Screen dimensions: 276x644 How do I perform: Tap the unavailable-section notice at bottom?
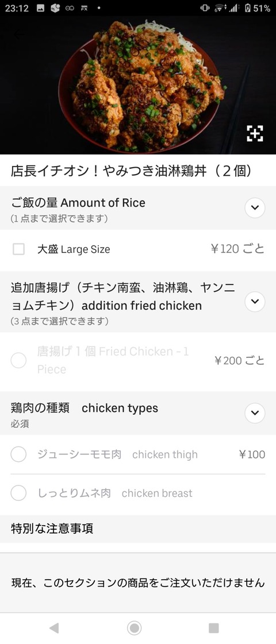pyautogui.click(x=138, y=583)
